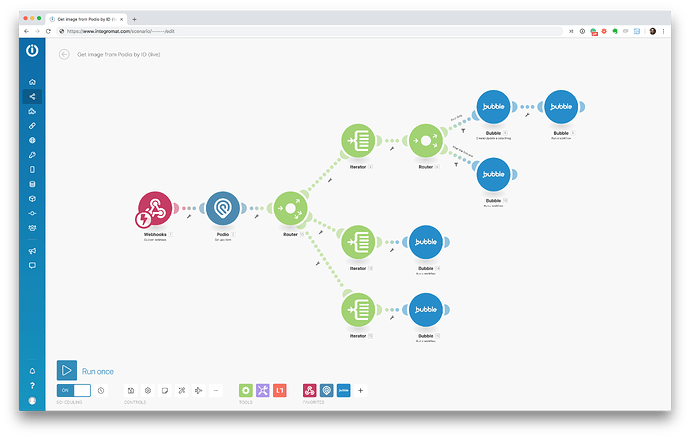This screenshot has height=438, width=690.
Task: Select Webhooks icon in Favorites
Action: [x=310, y=390]
